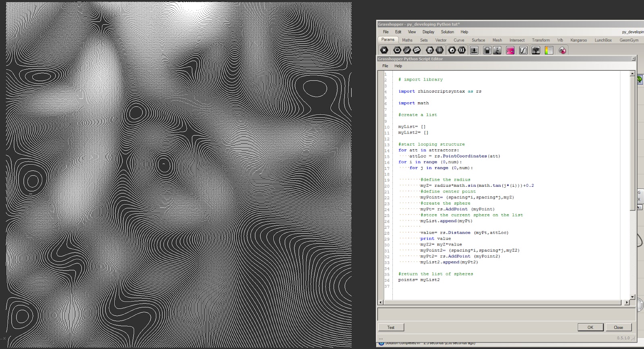Click the Close button in editor
The width and height of the screenshot is (644, 349).
coord(618,327)
